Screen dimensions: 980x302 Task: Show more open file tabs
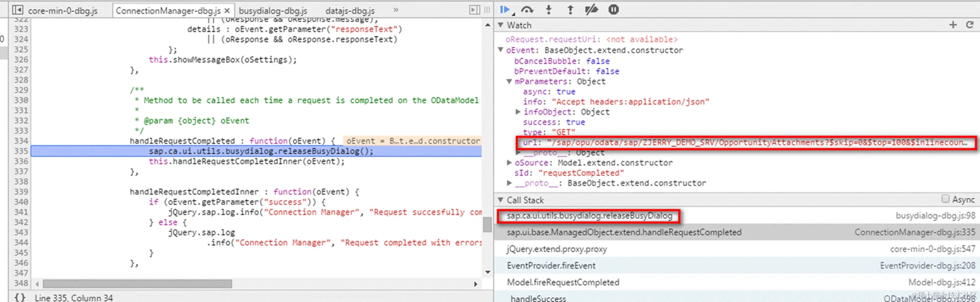click(396, 10)
